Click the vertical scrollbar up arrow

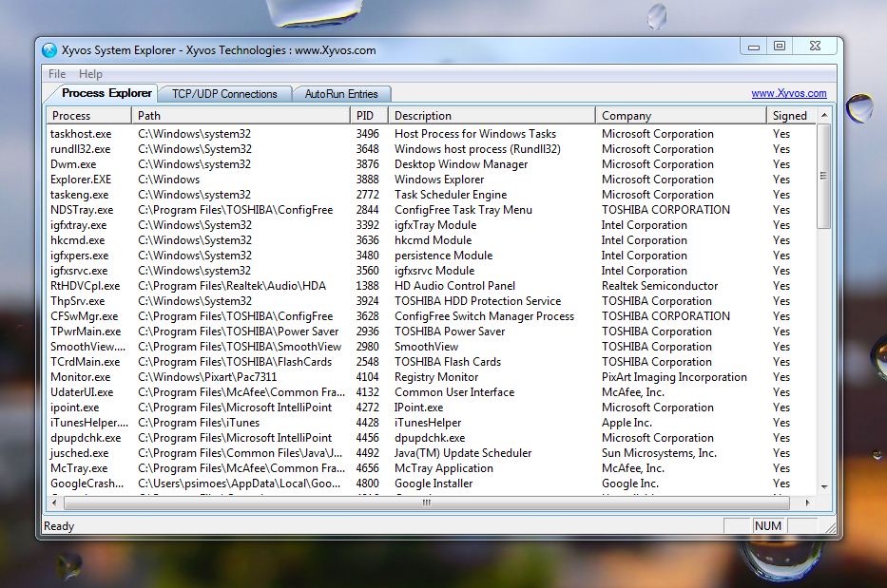[824, 115]
